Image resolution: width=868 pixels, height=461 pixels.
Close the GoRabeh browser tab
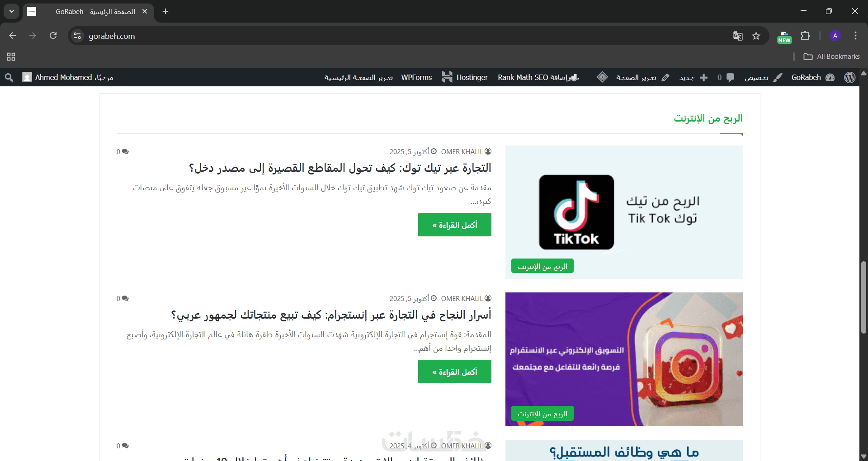tap(145, 11)
